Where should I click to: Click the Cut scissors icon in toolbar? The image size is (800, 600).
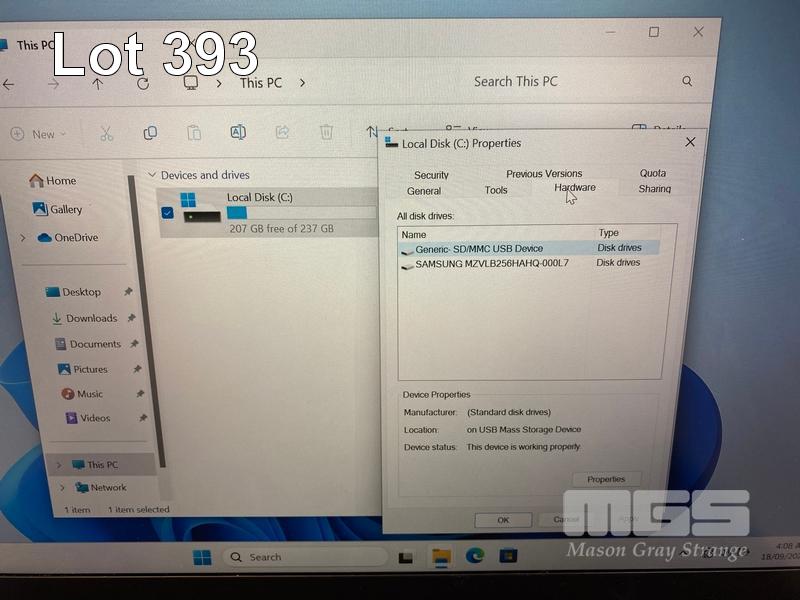coord(107,133)
